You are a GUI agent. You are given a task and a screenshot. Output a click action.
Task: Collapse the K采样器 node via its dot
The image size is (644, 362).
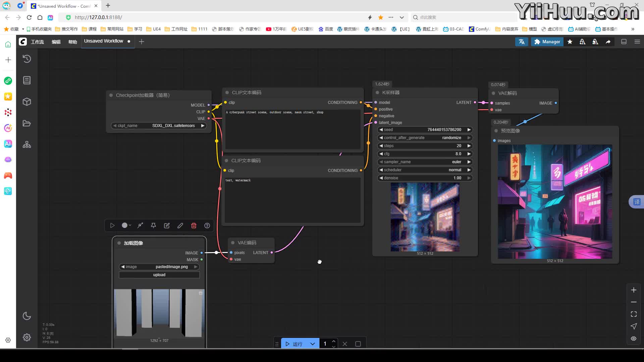click(x=377, y=93)
